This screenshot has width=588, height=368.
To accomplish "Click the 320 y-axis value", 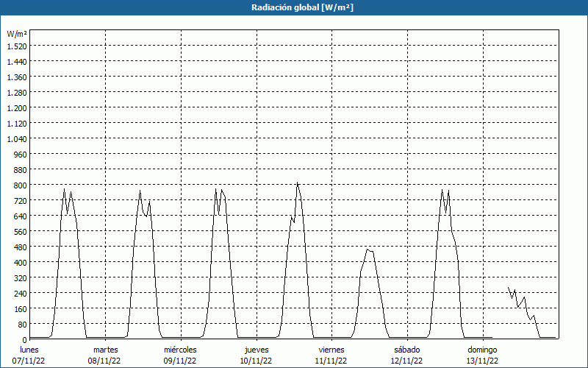I will pos(21,278).
